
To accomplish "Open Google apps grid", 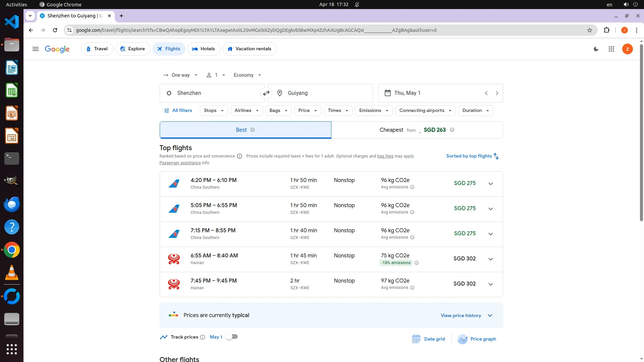I will [611, 49].
